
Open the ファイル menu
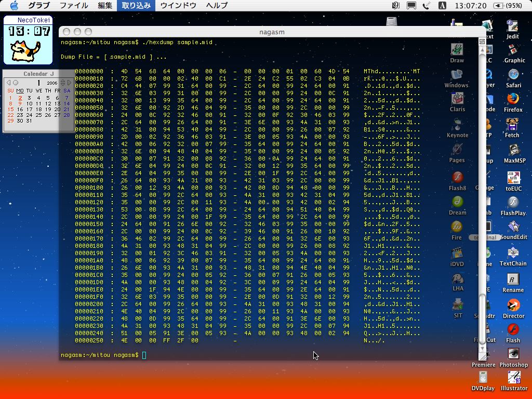click(73, 5)
